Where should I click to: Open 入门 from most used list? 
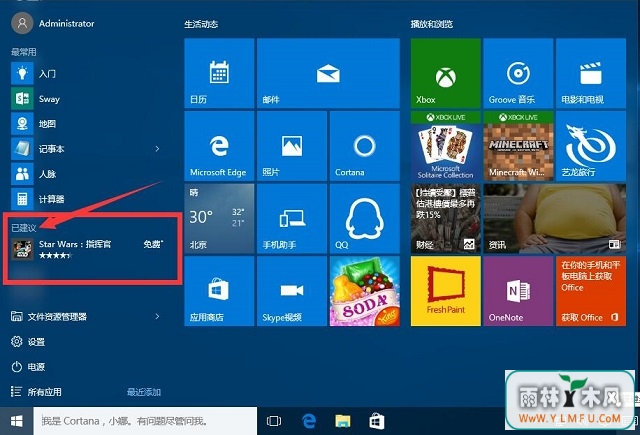(x=86, y=74)
